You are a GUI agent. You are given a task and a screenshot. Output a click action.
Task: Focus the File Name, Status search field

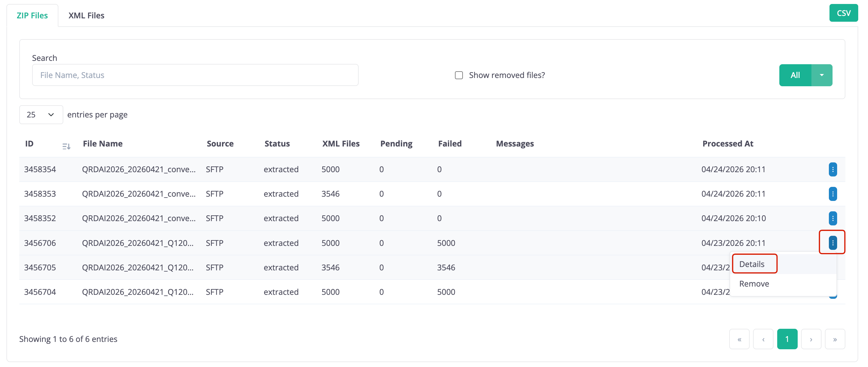tap(195, 75)
